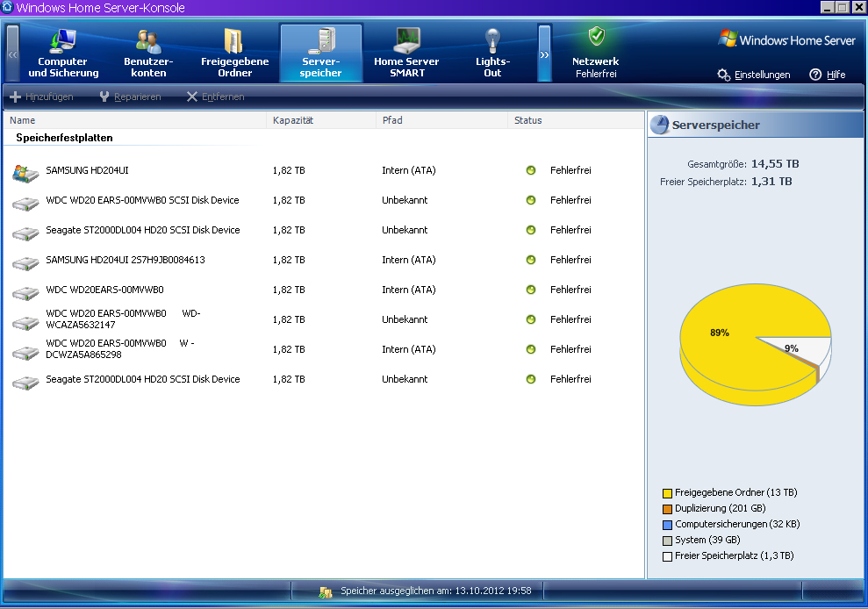Click the Serverspeicher pie icon in panel header

click(x=659, y=125)
